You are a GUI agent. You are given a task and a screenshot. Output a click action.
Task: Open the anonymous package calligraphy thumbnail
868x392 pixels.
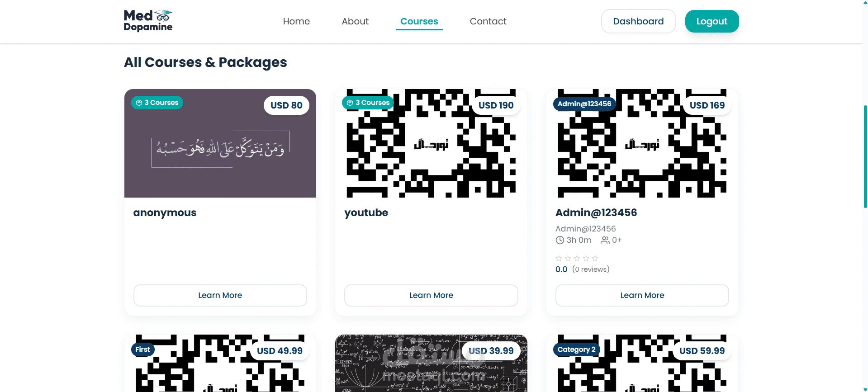tap(220, 143)
